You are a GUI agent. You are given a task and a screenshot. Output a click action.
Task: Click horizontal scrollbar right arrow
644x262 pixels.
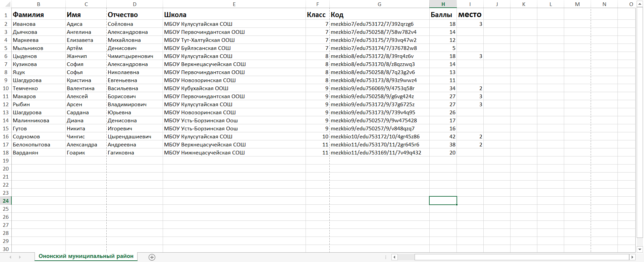(x=633, y=257)
